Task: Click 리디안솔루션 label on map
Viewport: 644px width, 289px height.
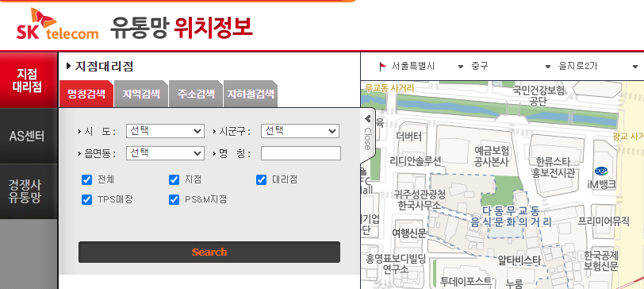Action: click(416, 160)
